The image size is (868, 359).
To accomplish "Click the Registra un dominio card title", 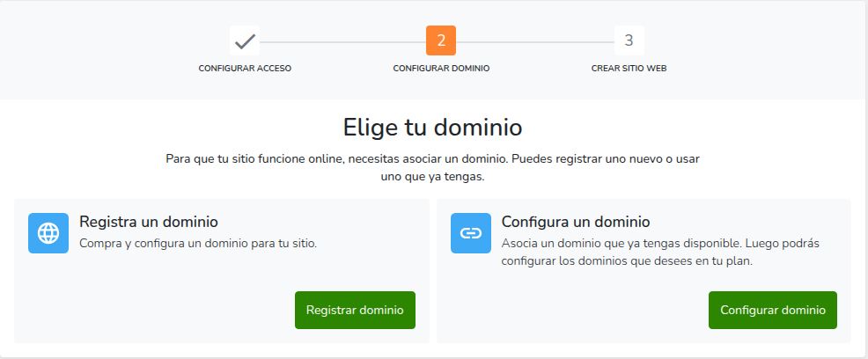I will point(149,221).
